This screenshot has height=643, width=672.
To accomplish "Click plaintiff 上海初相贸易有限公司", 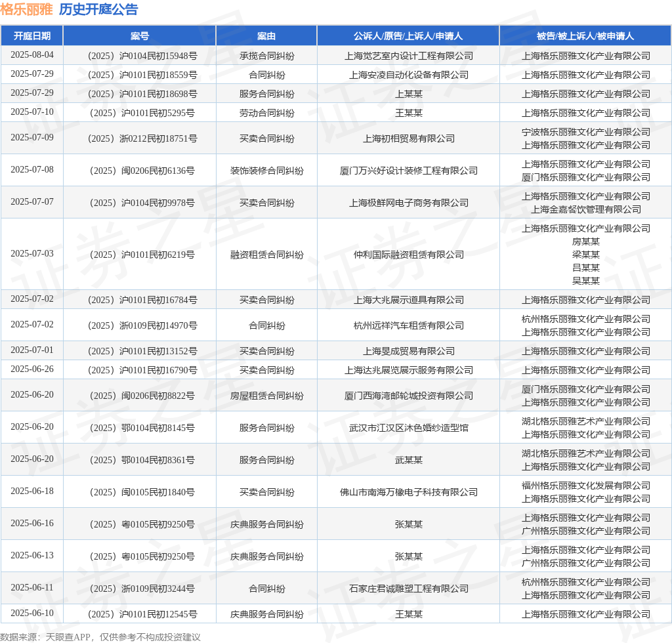I will coord(408,138).
